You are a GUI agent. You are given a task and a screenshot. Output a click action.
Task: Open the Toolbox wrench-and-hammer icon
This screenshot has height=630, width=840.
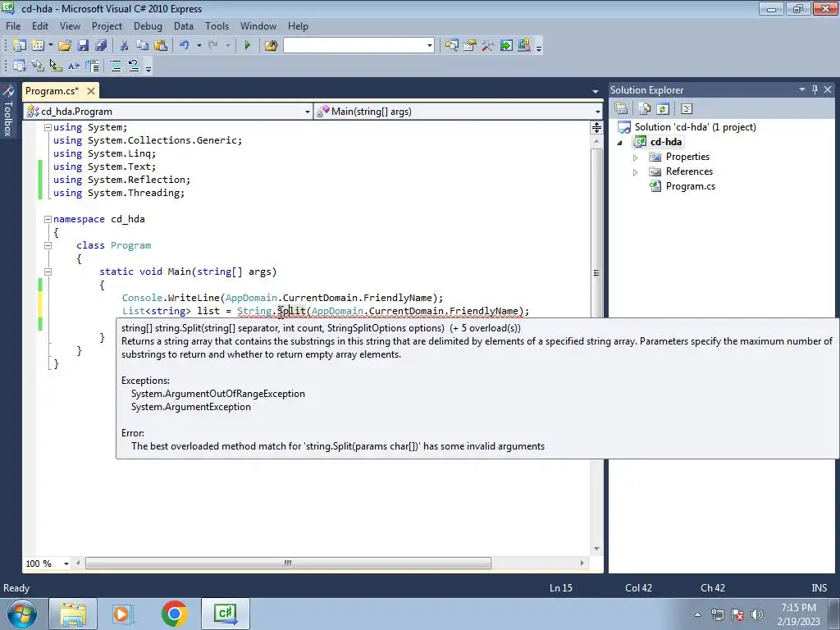[x=487, y=46]
